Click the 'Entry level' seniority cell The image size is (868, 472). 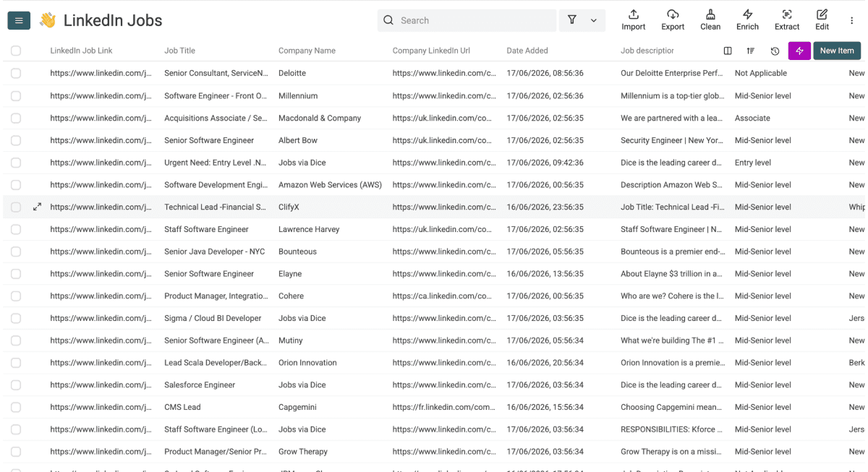(x=753, y=163)
